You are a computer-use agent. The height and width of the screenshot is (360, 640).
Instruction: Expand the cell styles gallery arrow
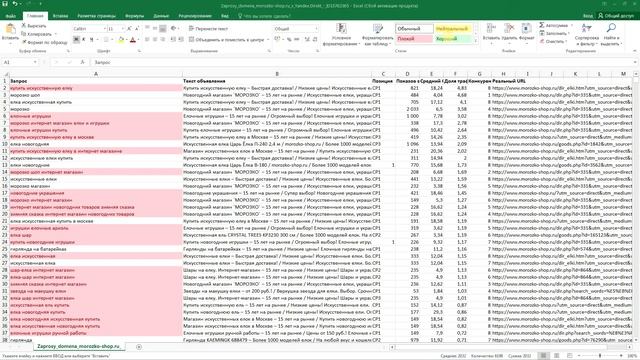click(x=476, y=41)
